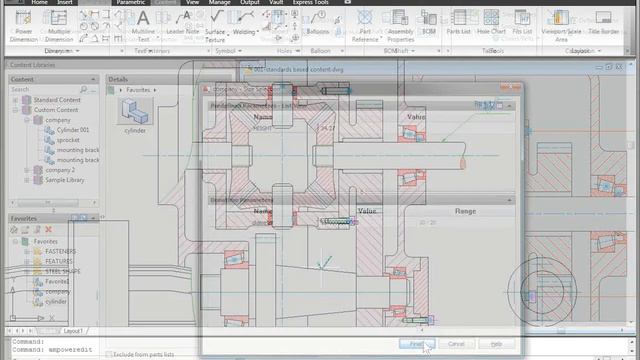Switch to the Output ribbon tab

tap(250, 2)
